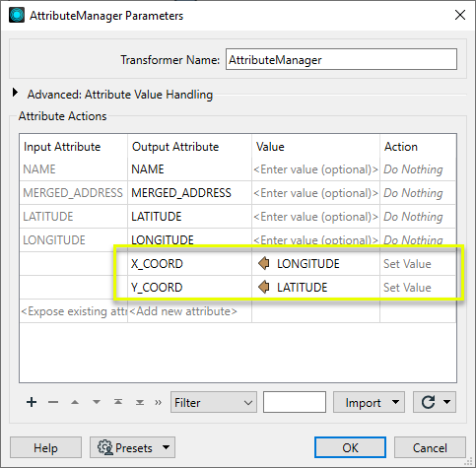Move selected row up with arrow icon
This screenshot has width=476, height=468.
(75, 402)
